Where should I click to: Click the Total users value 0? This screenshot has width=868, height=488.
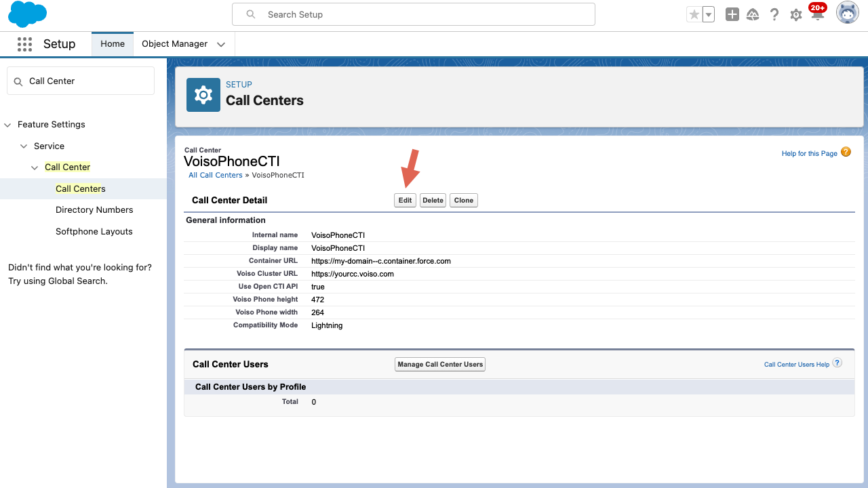pos(314,403)
